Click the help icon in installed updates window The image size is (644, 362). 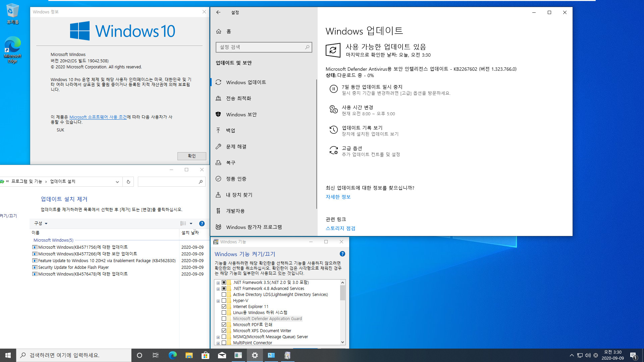click(202, 224)
